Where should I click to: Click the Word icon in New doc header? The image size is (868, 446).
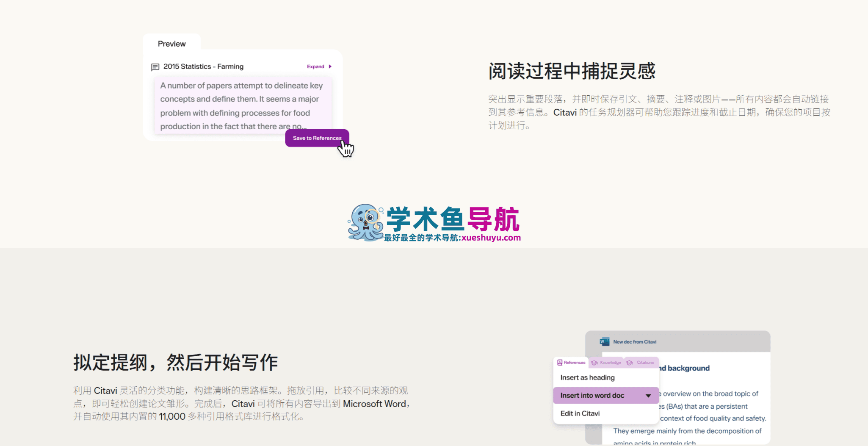tap(605, 342)
